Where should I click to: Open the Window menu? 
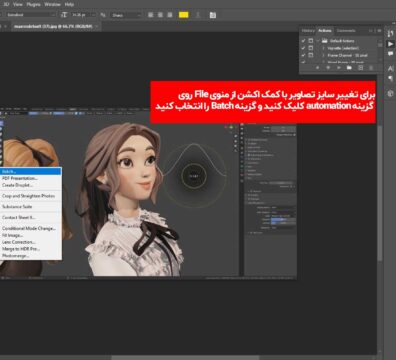pyautogui.click(x=52, y=4)
